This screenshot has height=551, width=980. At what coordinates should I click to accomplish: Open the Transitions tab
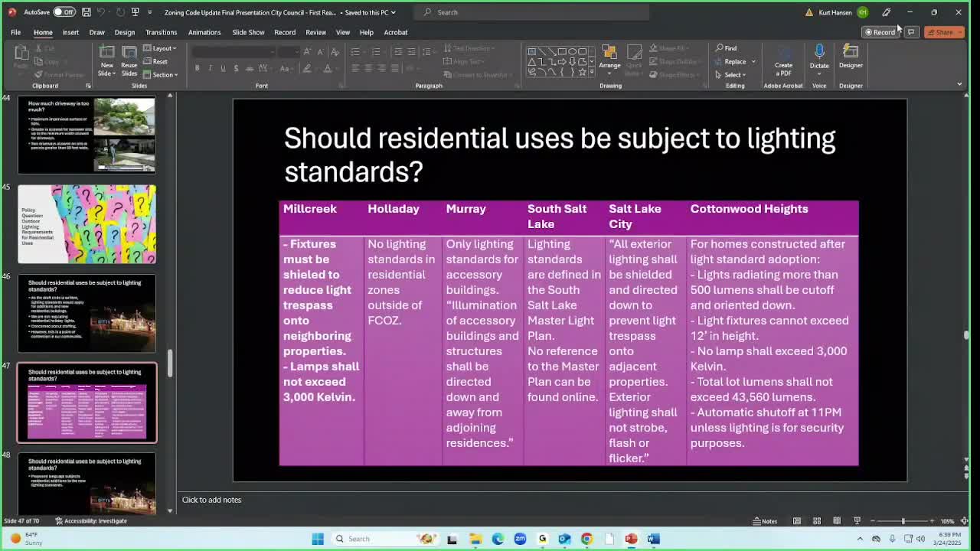pos(161,32)
